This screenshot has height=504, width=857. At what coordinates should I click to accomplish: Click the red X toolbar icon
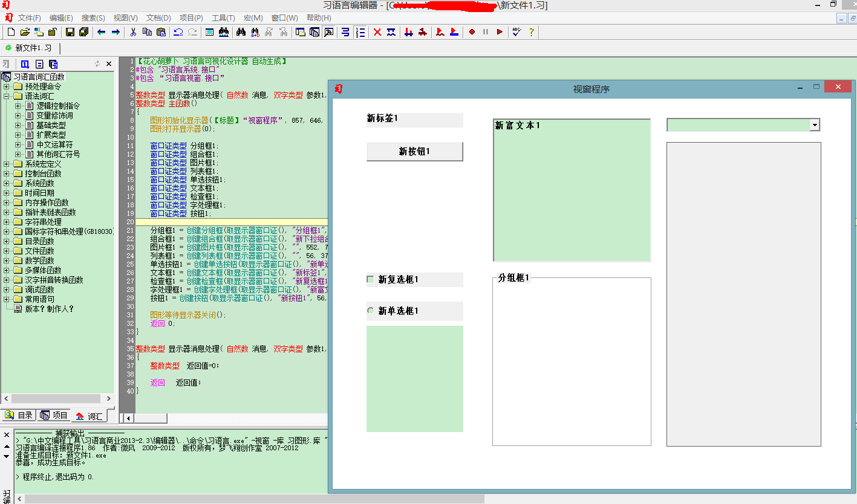tap(377, 32)
